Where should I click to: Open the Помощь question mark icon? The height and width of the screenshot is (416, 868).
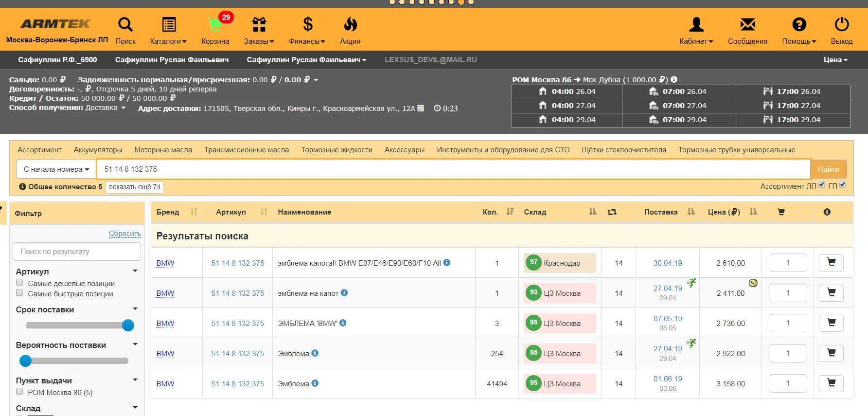point(799,24)
